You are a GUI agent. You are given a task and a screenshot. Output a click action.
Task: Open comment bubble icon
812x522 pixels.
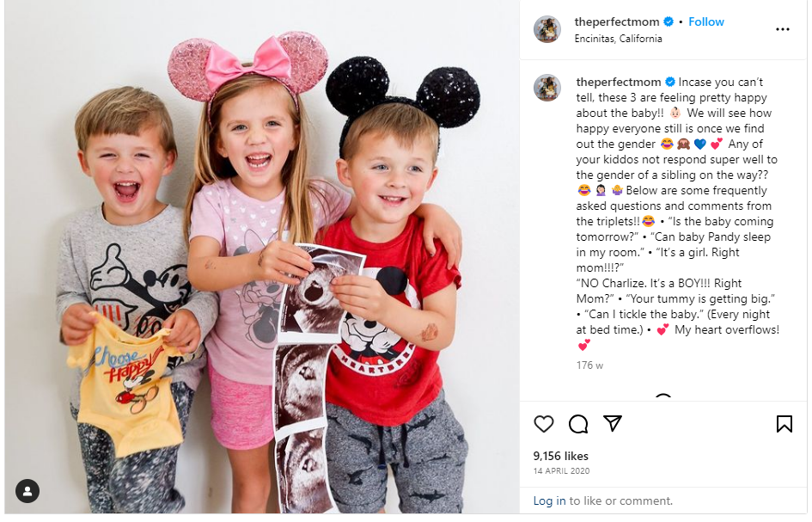pyautogui.click(x=578, y=424)
